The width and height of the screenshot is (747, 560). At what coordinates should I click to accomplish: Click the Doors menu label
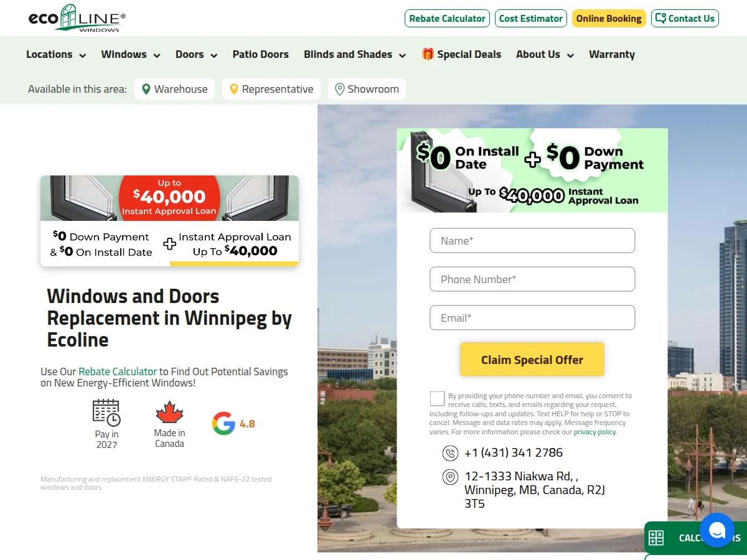point(190,54)
